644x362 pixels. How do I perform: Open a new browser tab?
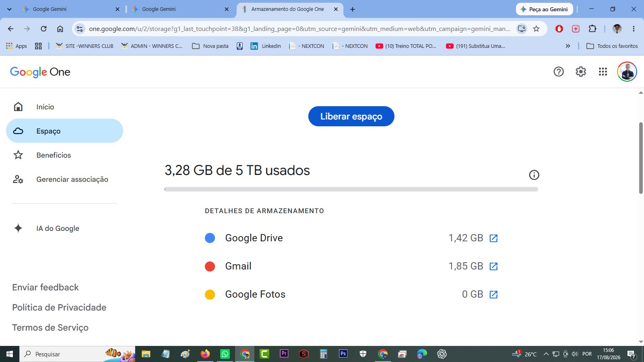click(353, 9)
